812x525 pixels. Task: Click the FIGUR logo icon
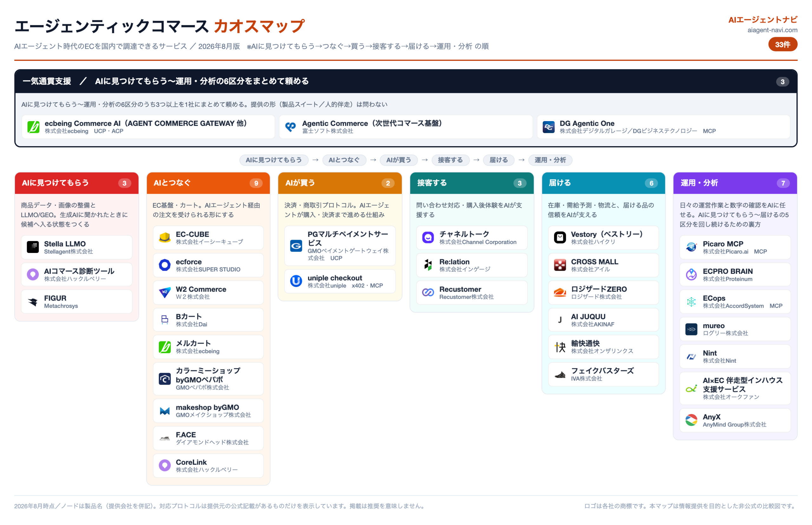[x=33, y=302]
